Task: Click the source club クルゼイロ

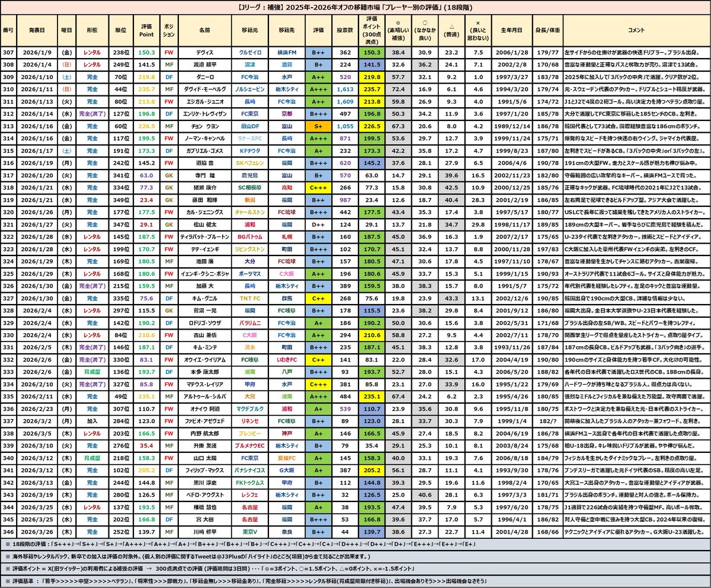Action: coord(249,52)
